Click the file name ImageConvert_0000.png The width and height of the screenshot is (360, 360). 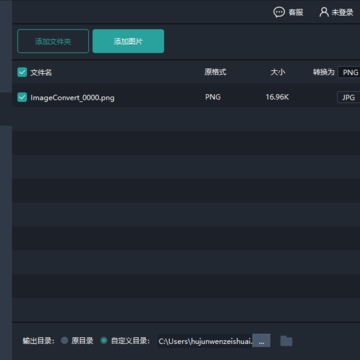click(x=72, y=98)
